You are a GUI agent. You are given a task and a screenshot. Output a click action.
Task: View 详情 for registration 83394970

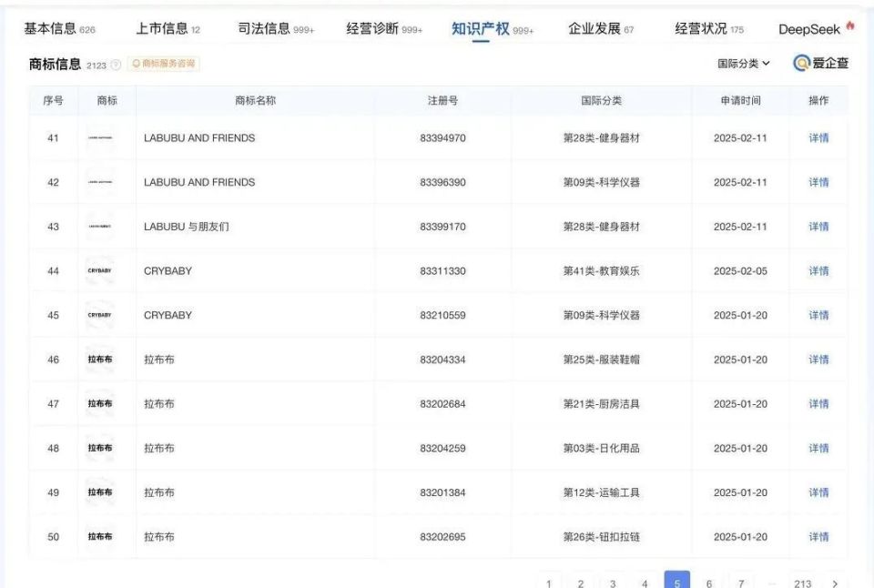tap(818, 137)
